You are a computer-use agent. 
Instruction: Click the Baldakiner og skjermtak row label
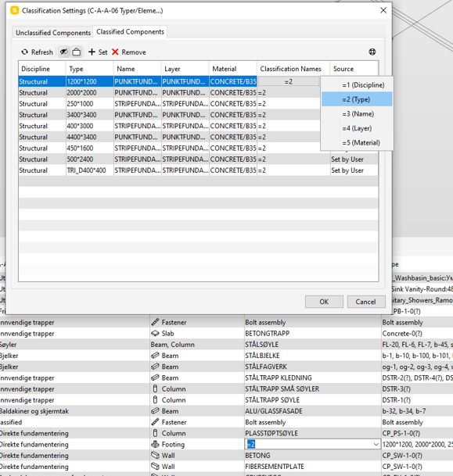point(34,411)
